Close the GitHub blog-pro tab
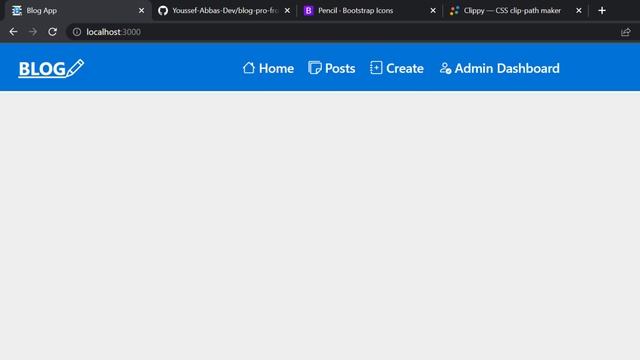640x360 pixels. coord(287,11)
